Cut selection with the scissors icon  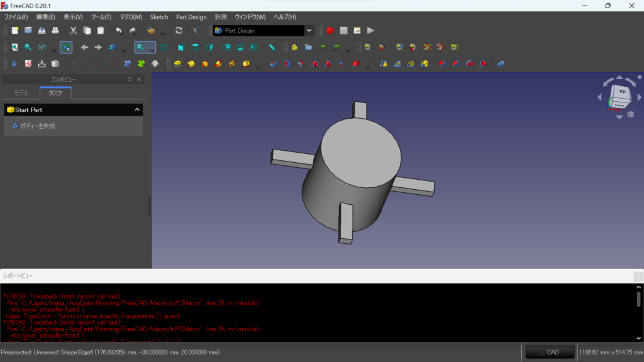(73, 30)
